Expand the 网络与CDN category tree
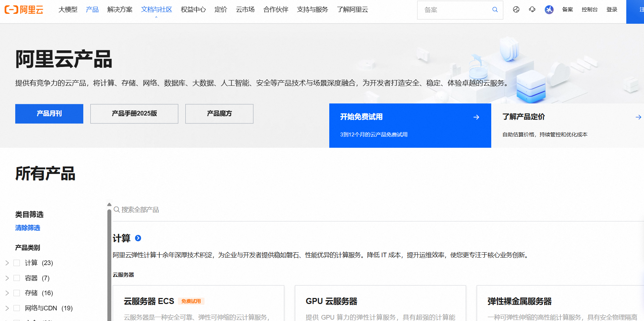The image size is (644, 321). [7, 308]
